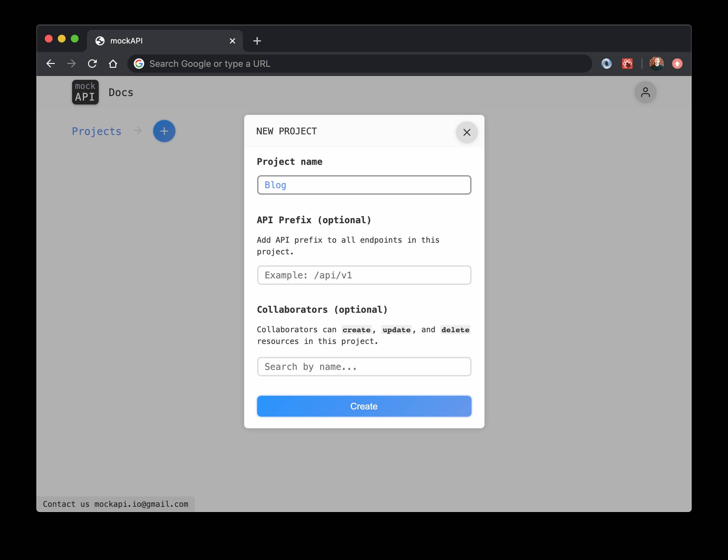Open the Docs link
Screen dimensions: 728x560
click(121, 92)
